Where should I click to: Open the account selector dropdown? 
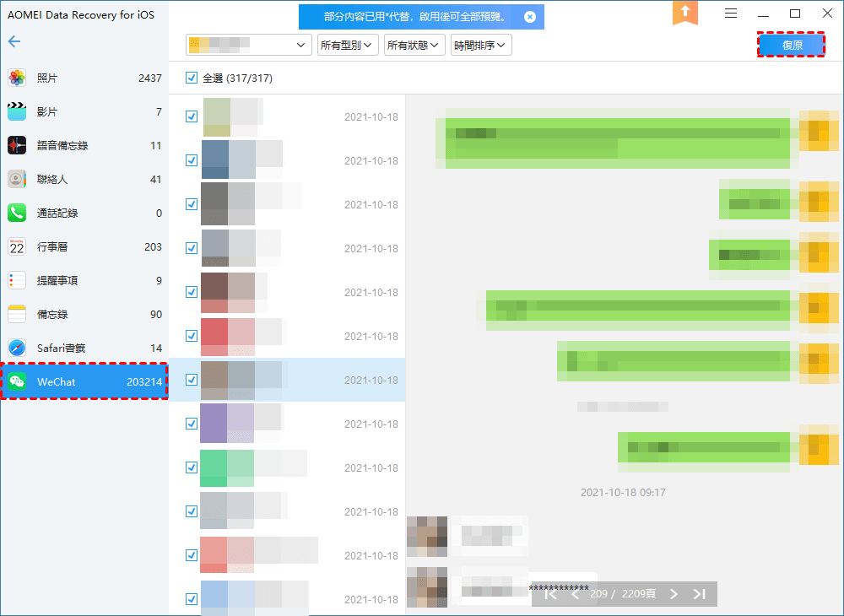click(x=249, y=46)
